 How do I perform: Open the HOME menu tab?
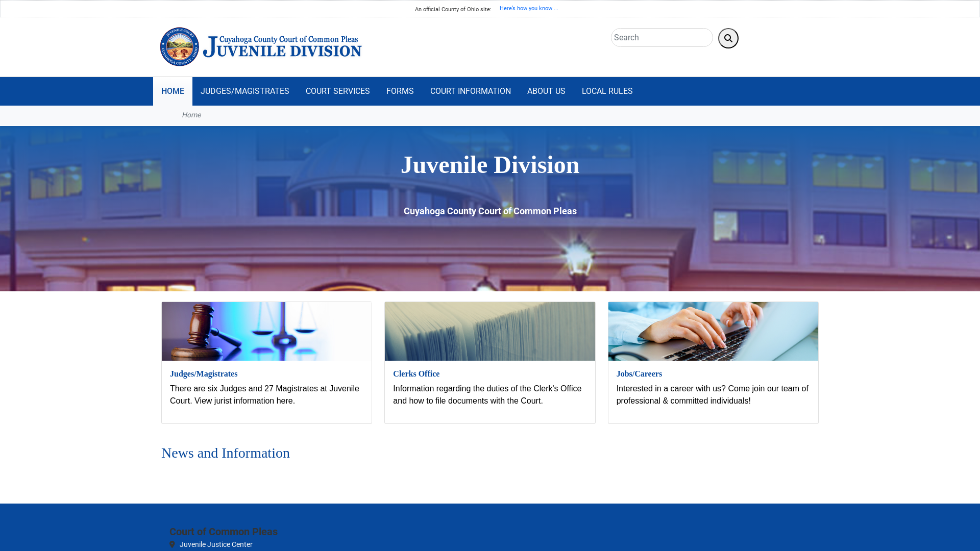(x=173, y=91)
